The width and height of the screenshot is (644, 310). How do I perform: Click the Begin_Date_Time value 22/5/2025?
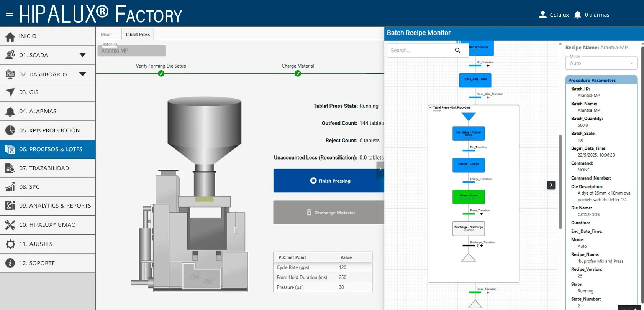point(596,155)
